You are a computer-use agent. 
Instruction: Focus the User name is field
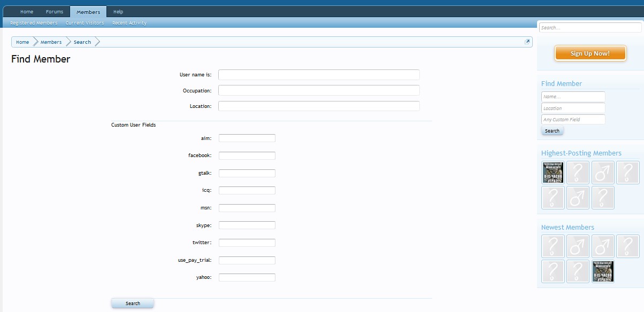click(319, 75)
